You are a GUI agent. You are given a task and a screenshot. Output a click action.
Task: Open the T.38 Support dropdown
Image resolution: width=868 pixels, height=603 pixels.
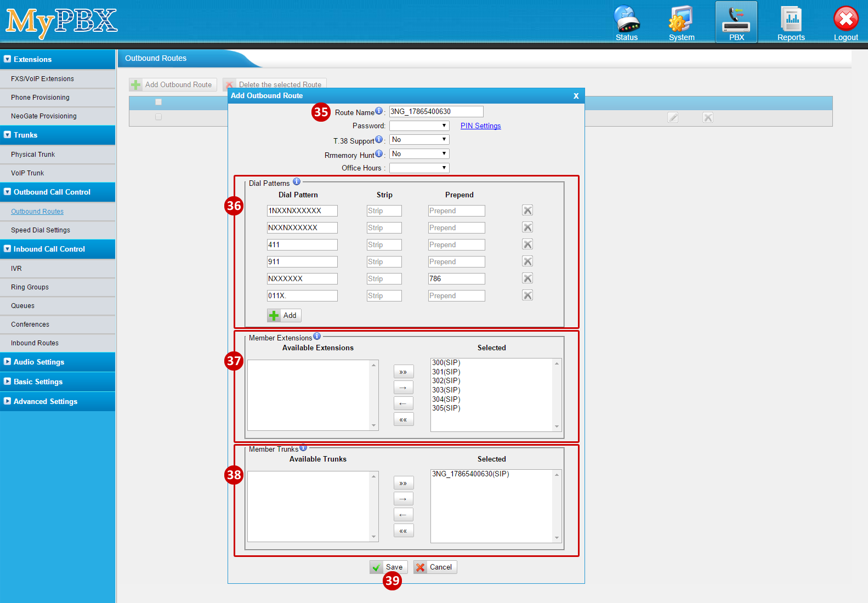pos(419,140)
